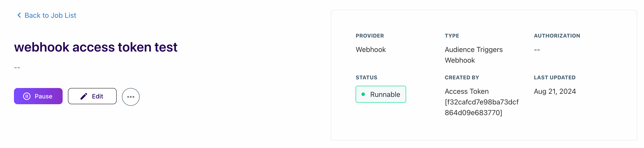Click the pencil edit icon

tap(84, 96)
